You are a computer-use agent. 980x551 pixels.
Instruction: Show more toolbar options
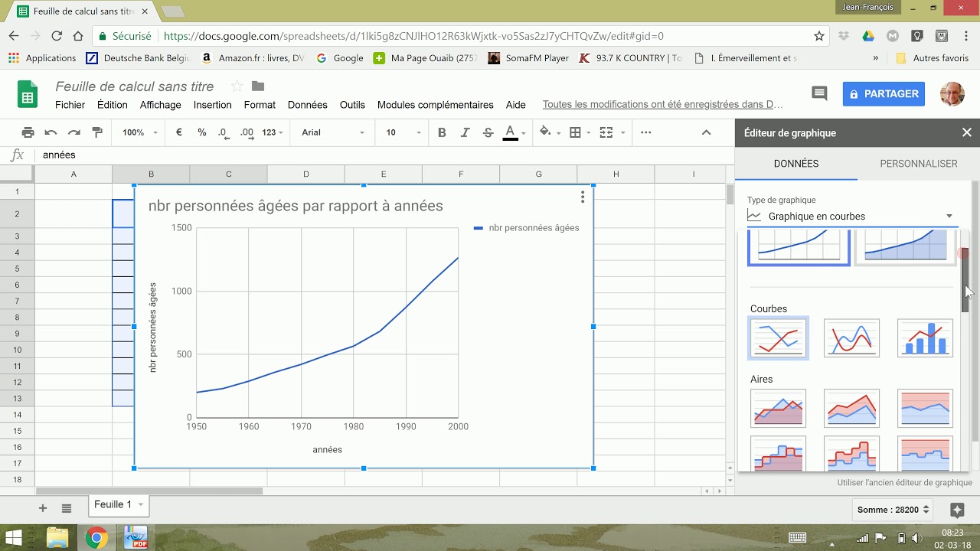click(645, 132)
